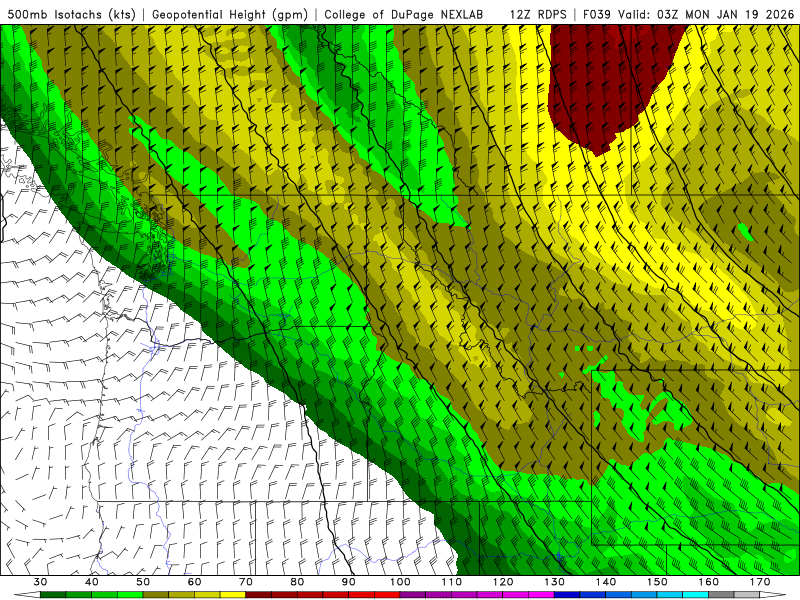Click the '120' color scale label
Viewport: 800px width, 600px height.
pos(503,582)
